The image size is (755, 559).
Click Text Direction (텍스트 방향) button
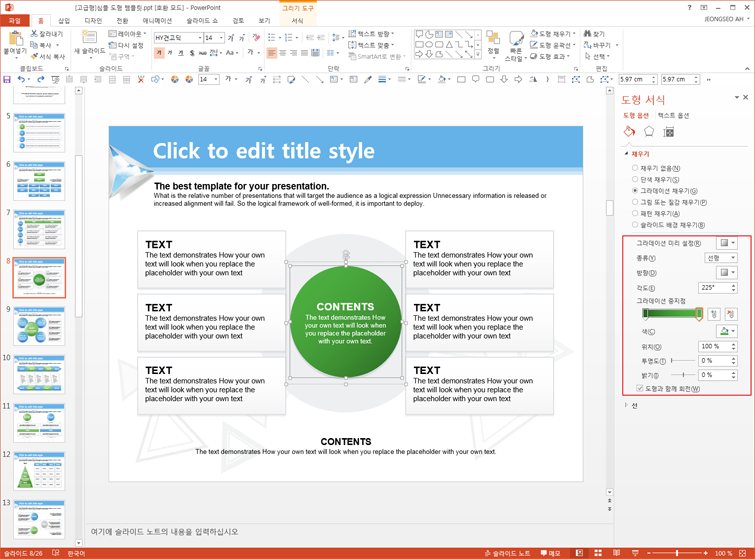pyautogui.click(x=371, y=34)
